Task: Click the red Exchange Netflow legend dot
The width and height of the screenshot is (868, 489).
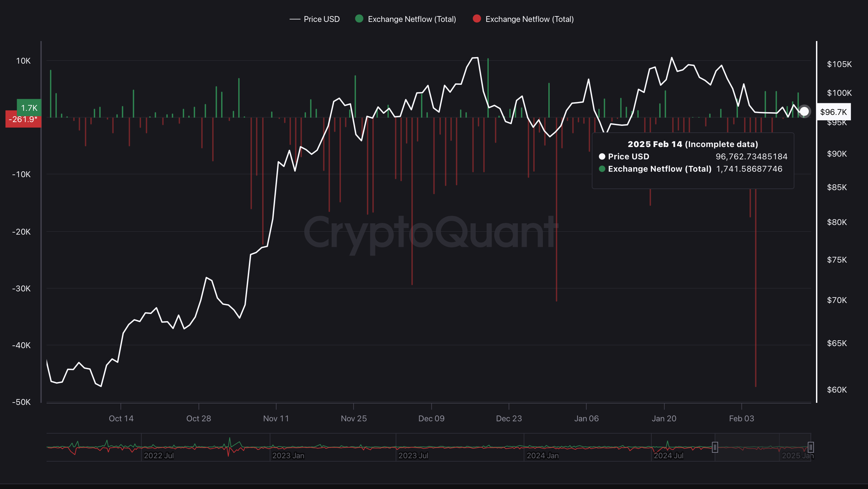Action: pos(477,19)
